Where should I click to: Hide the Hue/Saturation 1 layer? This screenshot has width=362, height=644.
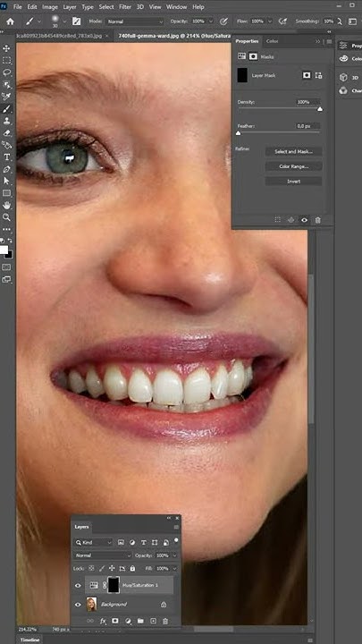tap(78, 585)
